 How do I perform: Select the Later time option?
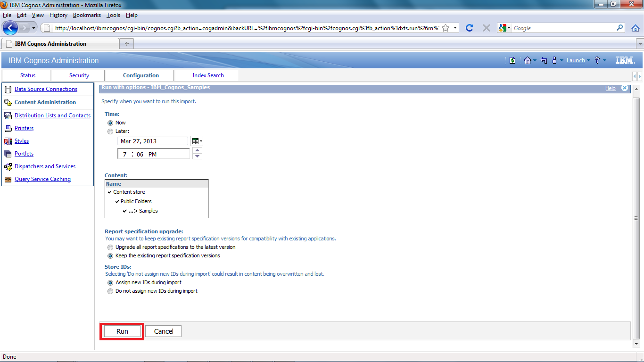click(x=110, y=132)
